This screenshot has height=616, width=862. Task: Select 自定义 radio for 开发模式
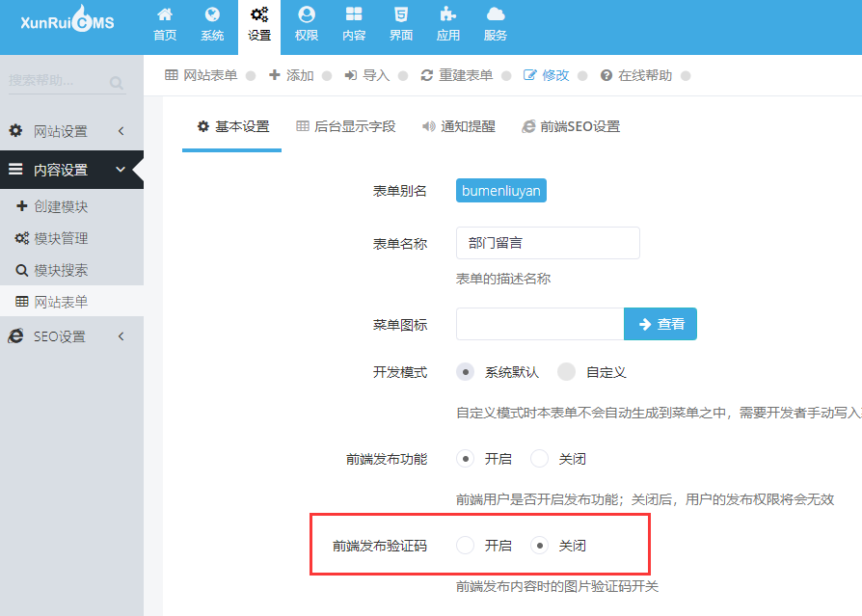point(566,372)
